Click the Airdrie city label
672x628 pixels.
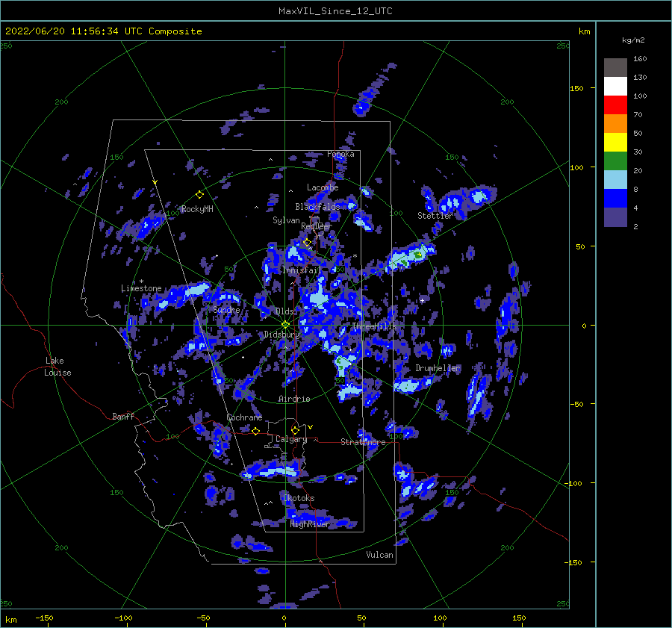coord(294,399)
